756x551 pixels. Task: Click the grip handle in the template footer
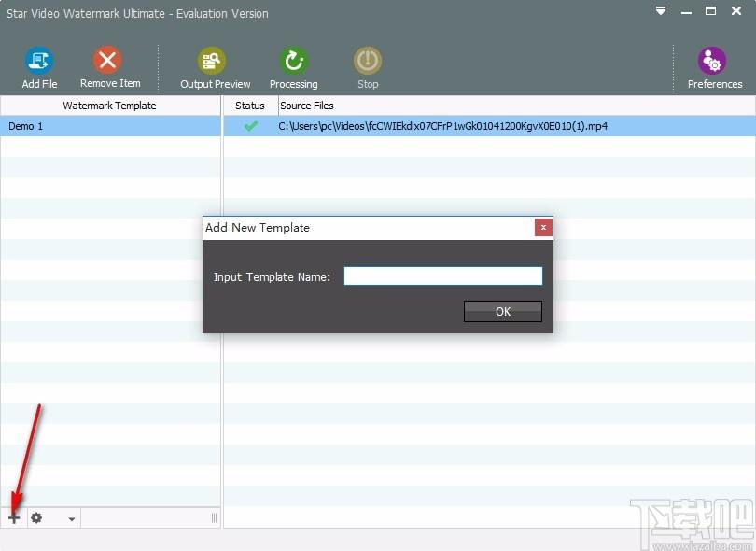[214, 518]
